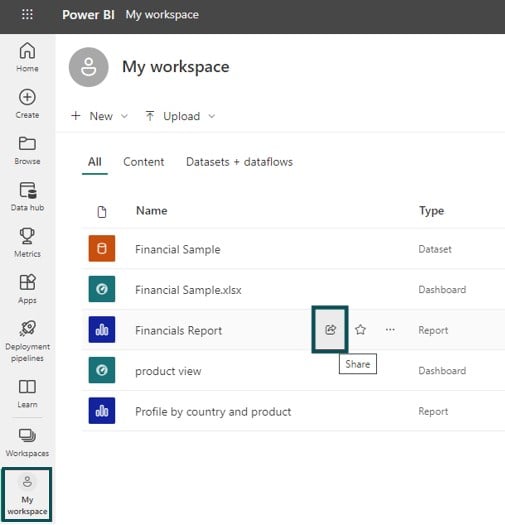Click the product view dashboard icon
505x525 pixels.
click(102, 370)
